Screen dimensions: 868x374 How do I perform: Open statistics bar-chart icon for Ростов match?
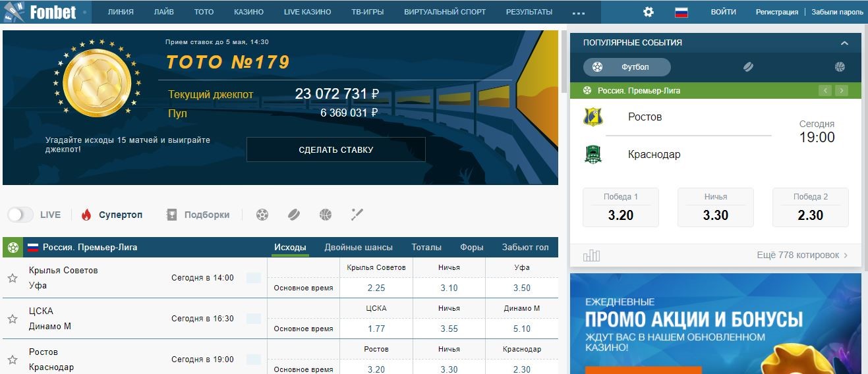[591, 255]
